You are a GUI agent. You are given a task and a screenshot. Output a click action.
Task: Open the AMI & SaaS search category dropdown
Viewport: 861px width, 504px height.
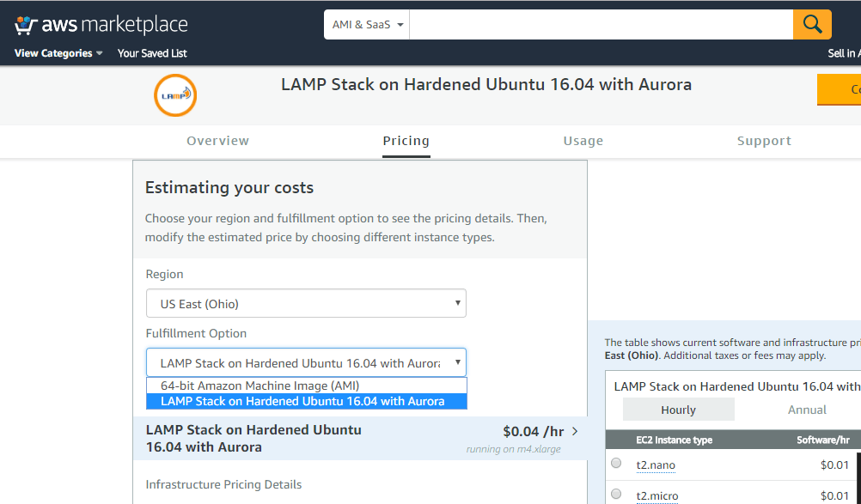pyautogui.click(x=368, y=25)
